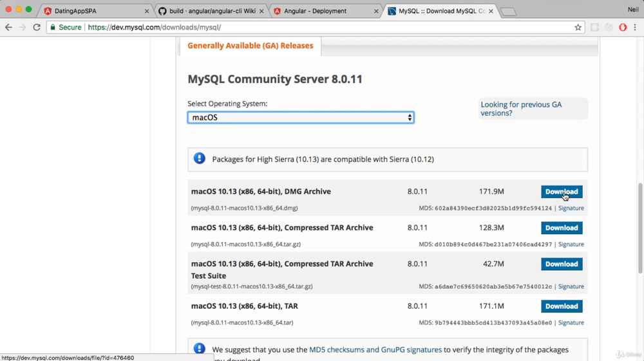This screenshot has height=361, width=644.
Task: Click filename mysql-8.0.11-macos10.13-x86_64.dmg
Action: [x=244, y=208]
